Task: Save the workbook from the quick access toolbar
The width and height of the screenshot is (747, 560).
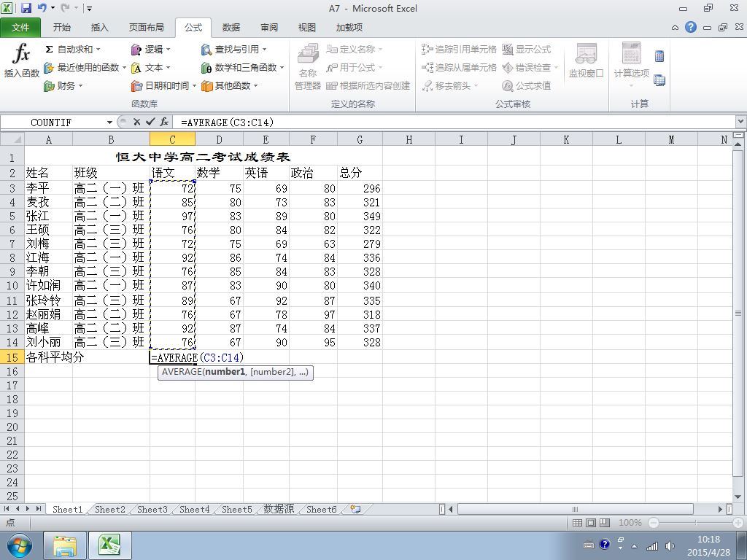Action: click(26, 7)
